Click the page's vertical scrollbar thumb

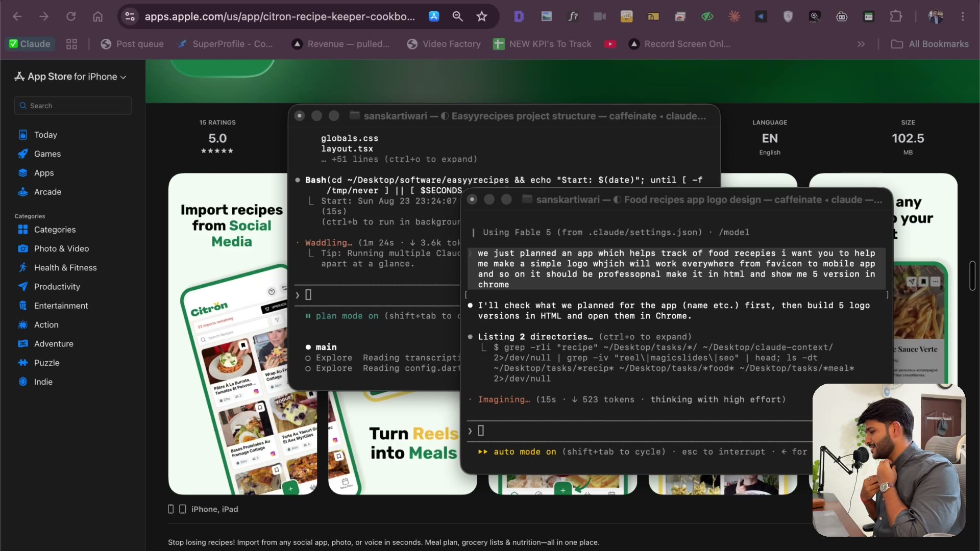tap(972, 275)
